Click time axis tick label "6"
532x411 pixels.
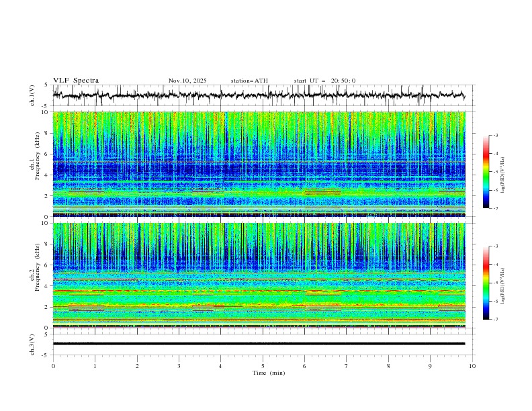pyautogui.click(x=304, y=366)
